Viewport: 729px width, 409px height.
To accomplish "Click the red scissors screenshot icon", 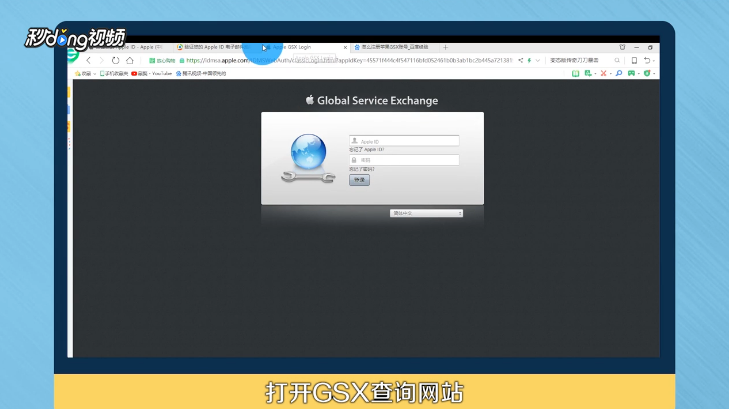I will point(603,73).
